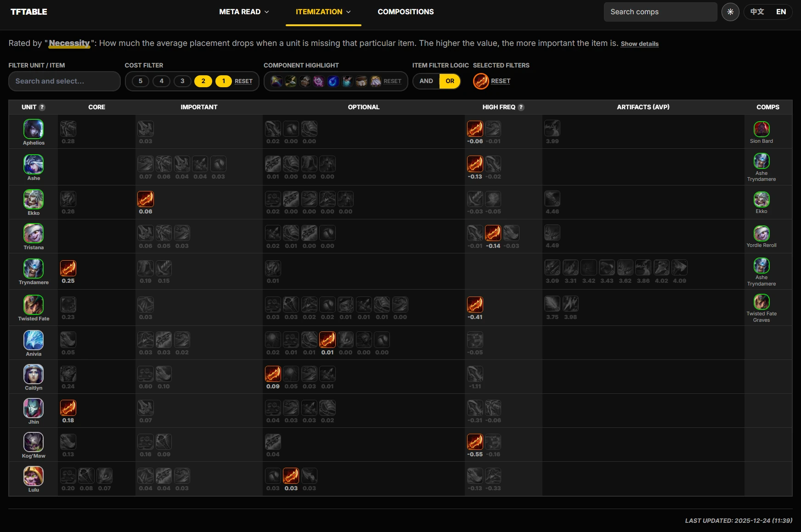Toggle the light/dark theme sun icon
Screen dimensions: 801x532
(x=730, y=12)
